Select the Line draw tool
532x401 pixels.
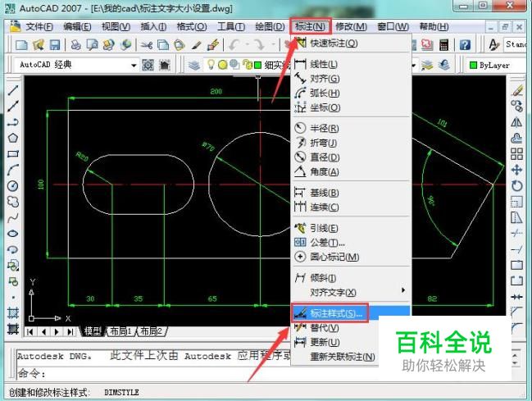coord(13,90)
